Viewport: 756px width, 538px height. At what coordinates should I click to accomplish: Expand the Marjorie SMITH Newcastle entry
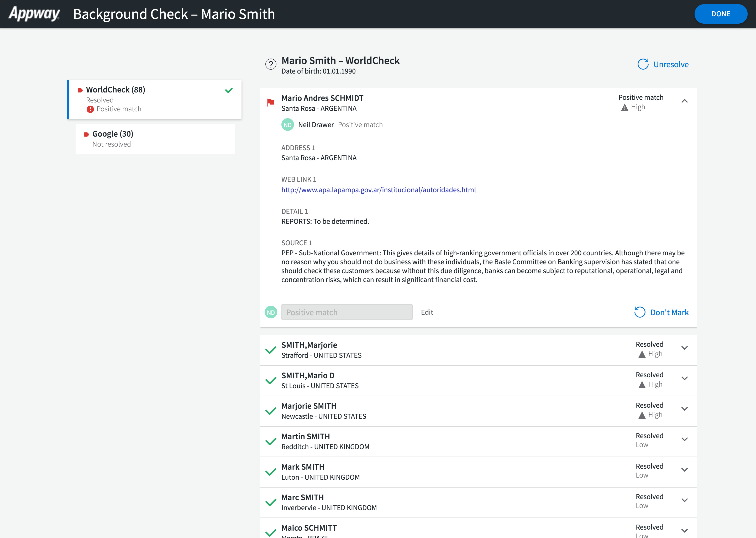pyautogui.click(x=685, y=409)
